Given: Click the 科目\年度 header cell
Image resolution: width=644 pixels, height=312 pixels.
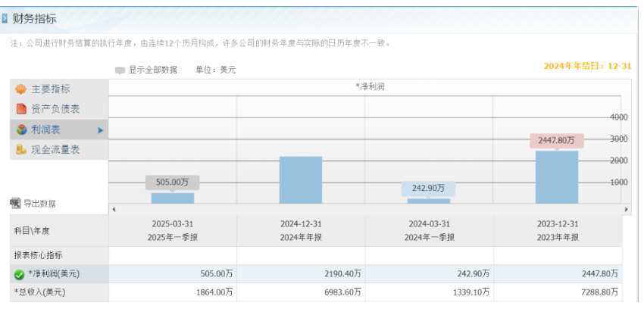Looking at the screenshot, I should (60, 231).
